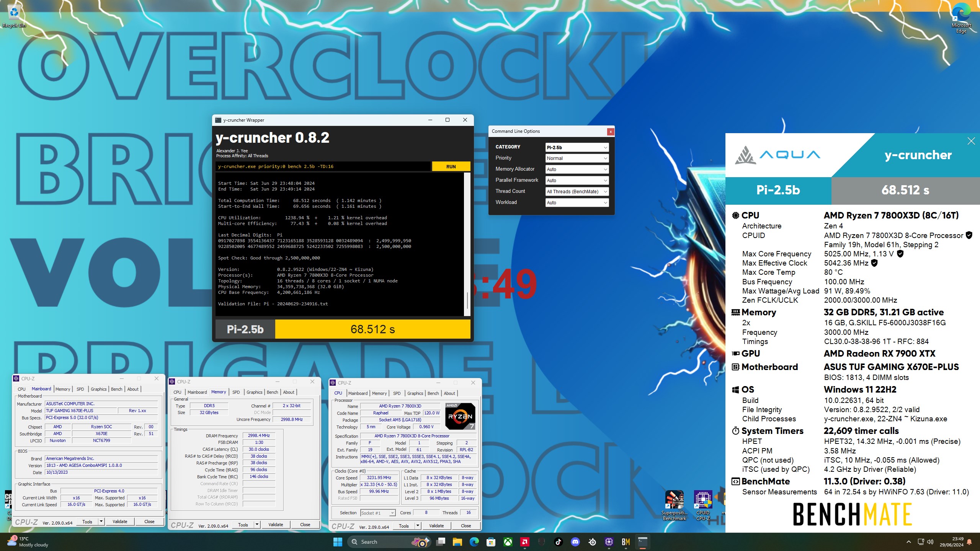Image resolution: width=980 pixels, height=551 pixels.
Task: Launch Microsoft Edge from the desktop shortcut
Action: point(961,18)
